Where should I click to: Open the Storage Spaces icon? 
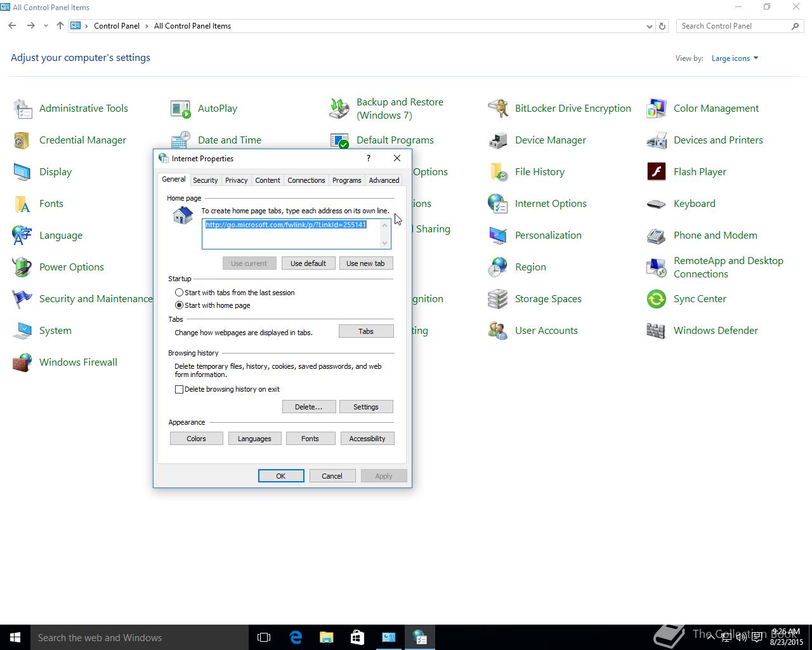(498, 299)
